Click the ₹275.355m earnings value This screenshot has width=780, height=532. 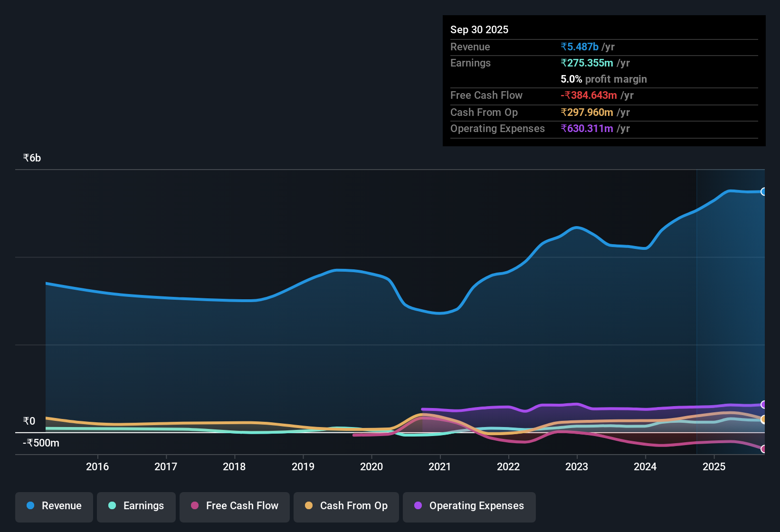tap(587, 63)
